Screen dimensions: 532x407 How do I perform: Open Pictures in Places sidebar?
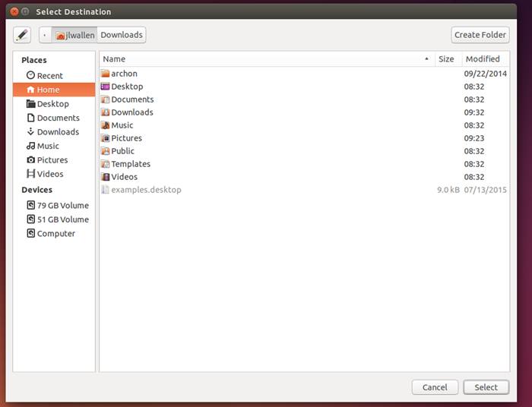(54, 160)
